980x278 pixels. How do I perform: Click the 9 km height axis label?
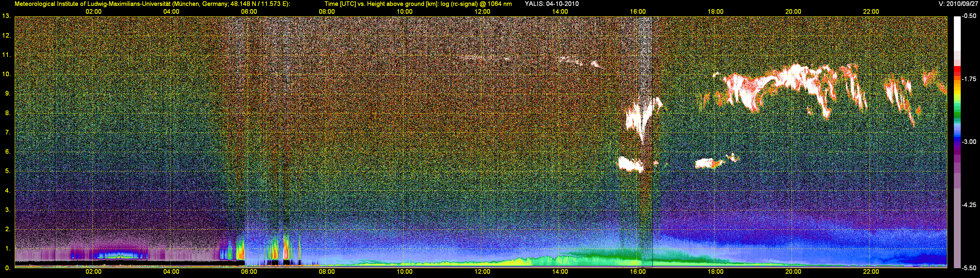pyautogui.click(x=7, y=94)
